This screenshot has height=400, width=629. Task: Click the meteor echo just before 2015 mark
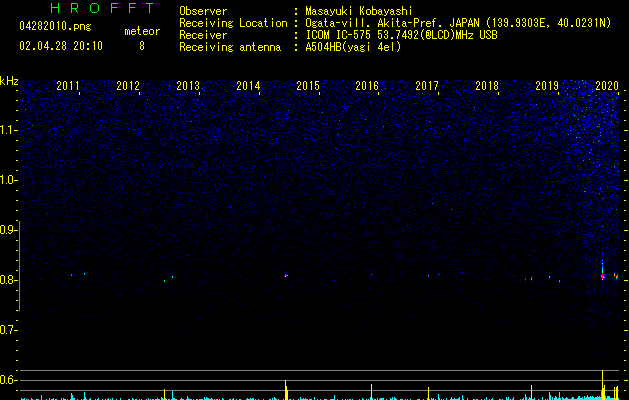286,275
